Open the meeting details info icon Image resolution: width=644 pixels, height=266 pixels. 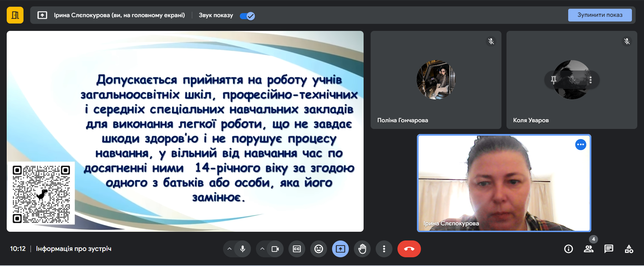click(x=568, y=249)
